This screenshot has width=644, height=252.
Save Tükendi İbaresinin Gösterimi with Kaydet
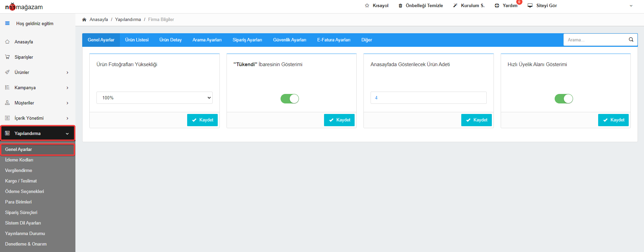click(x=339, y=120)
